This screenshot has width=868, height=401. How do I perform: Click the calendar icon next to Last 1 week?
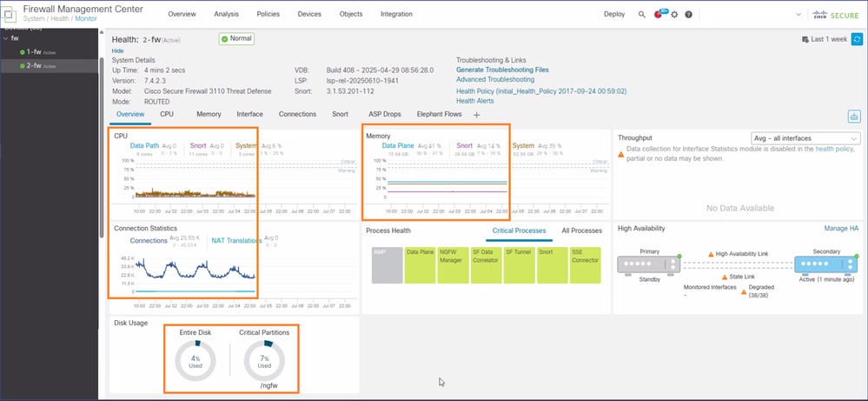click(805, 39)
